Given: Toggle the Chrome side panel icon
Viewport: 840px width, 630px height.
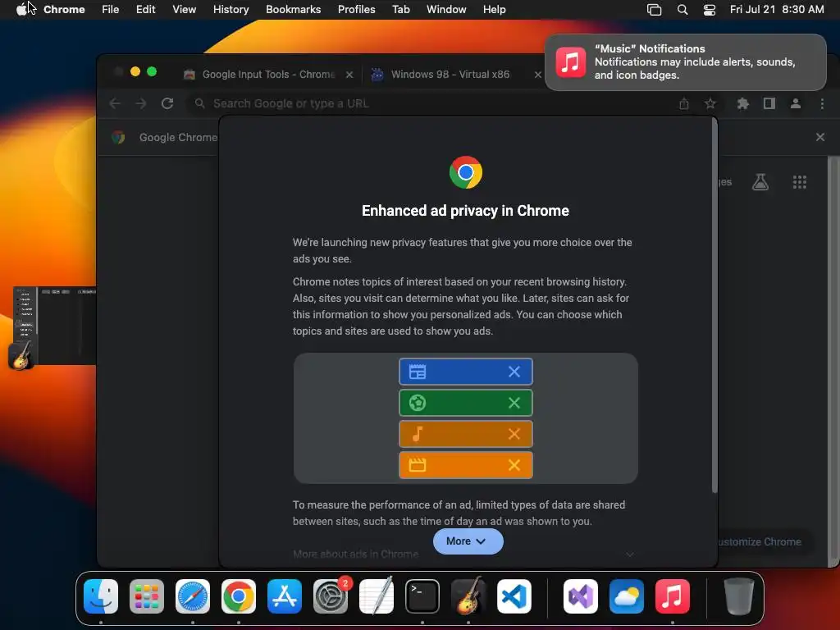Looking at the screenshot, I should [x=769, y=103].
